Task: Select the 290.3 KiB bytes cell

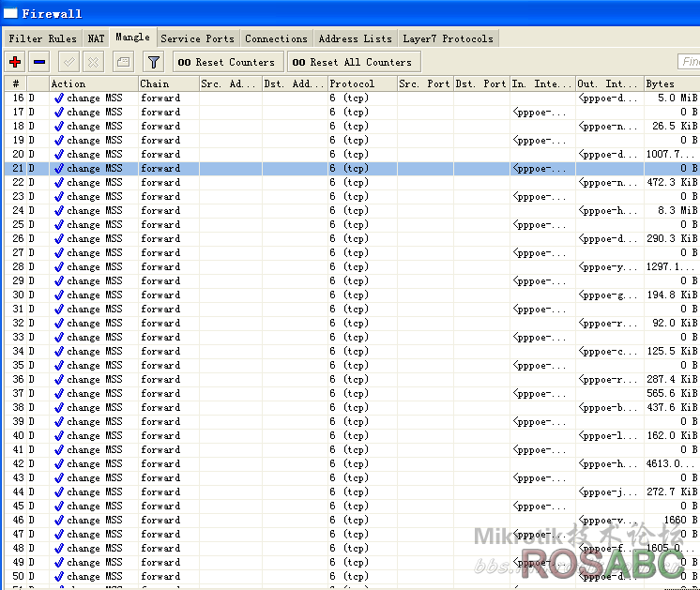Action: (672, 239)
